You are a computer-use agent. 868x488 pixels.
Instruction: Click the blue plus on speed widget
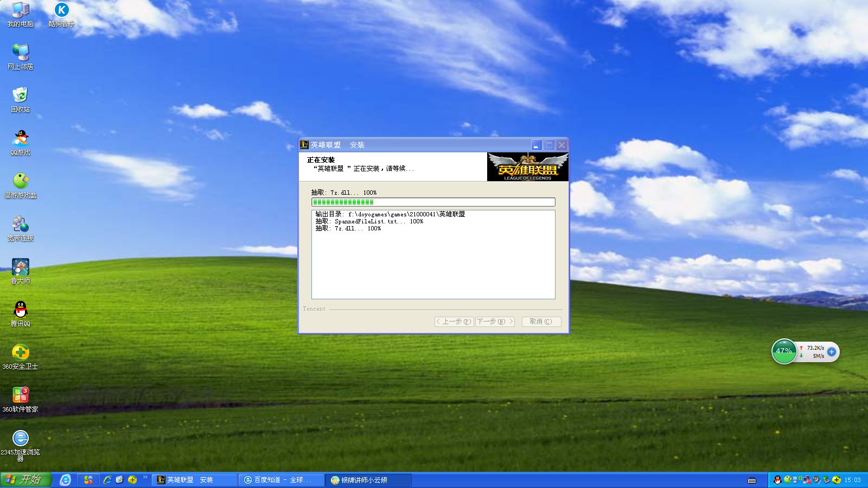click(831, 352)
